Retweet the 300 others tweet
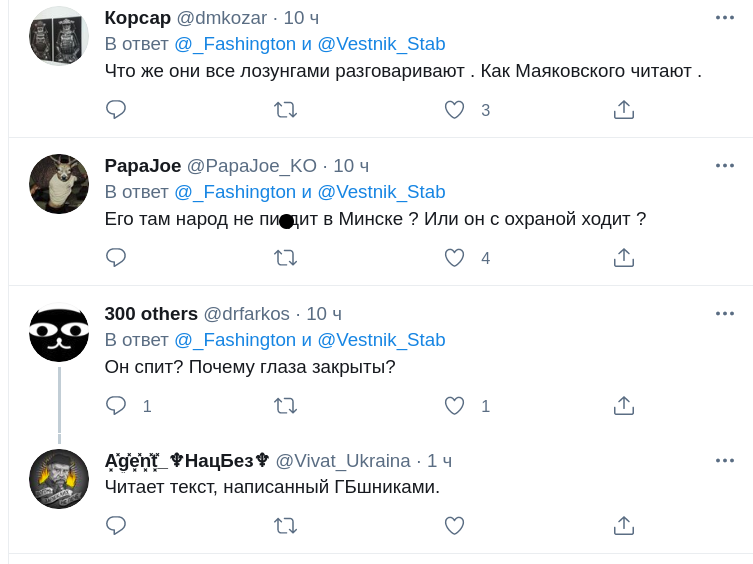This screenshot has height=564, width=753. [x=285, y=406]
